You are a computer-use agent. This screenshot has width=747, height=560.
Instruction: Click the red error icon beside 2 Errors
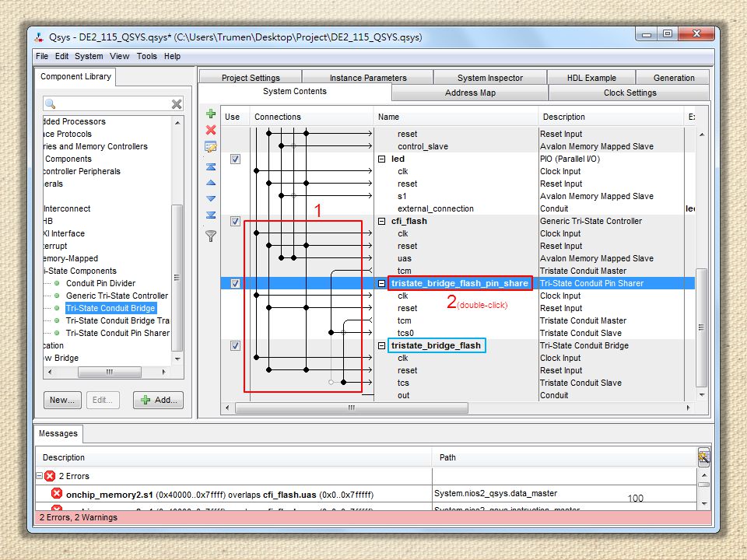(x=50, y=476)
